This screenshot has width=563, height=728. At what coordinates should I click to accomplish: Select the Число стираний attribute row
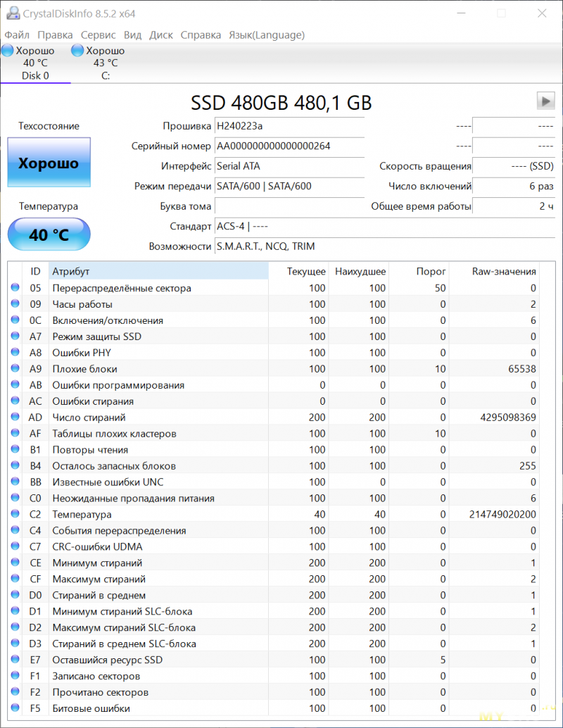tap(274, 417)
